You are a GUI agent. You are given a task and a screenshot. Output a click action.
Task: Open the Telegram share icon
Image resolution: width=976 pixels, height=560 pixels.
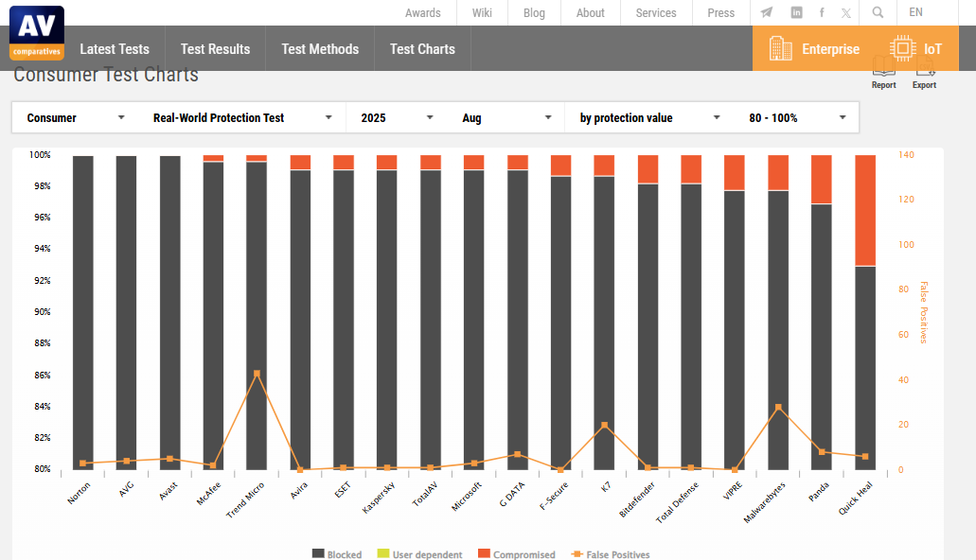point(767,12)
